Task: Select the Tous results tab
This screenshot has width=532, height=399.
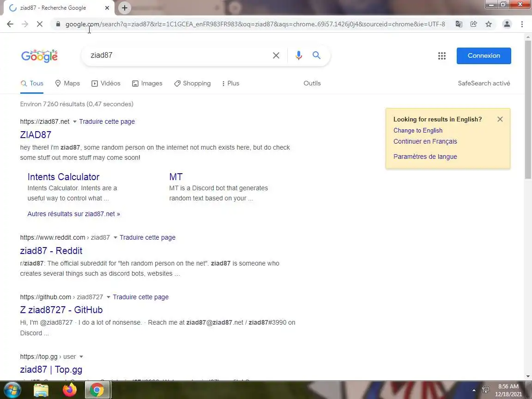Action: pyautogui.click(x=32, y=84)
